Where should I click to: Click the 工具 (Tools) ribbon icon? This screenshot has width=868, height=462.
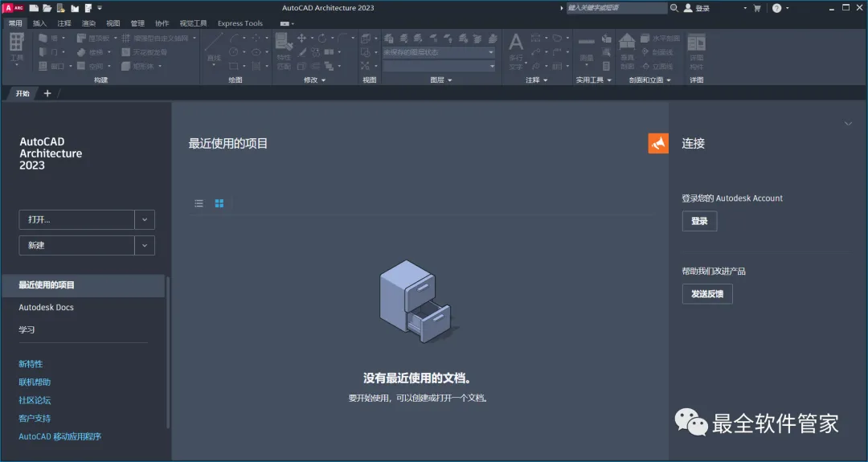point(17,50)
